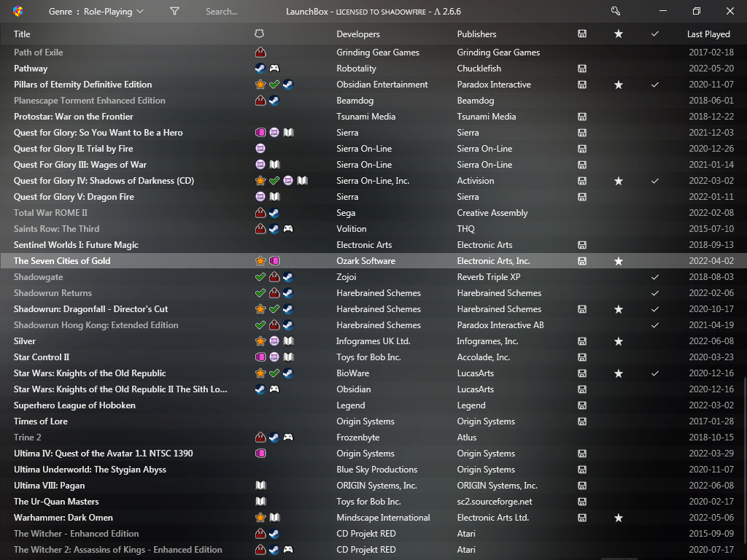747x560 pixels.
Task: Click the 2022-05-20 last played date
Action: [711, 68]
